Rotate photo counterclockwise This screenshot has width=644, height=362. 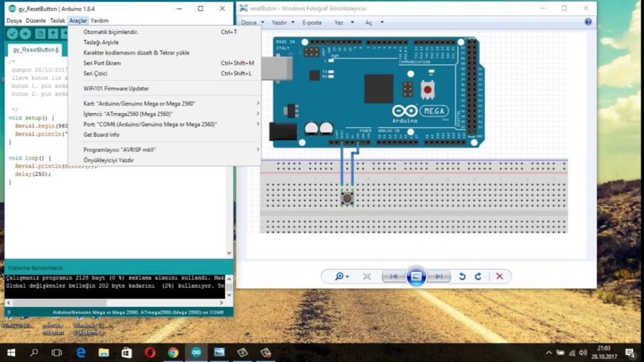(462, 277)
